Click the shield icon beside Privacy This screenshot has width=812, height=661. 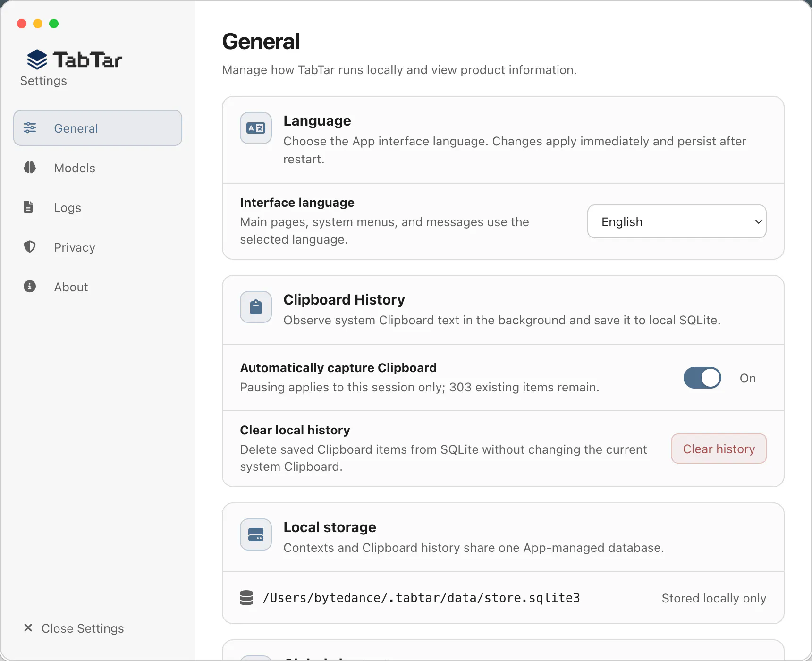pos(30,246)
